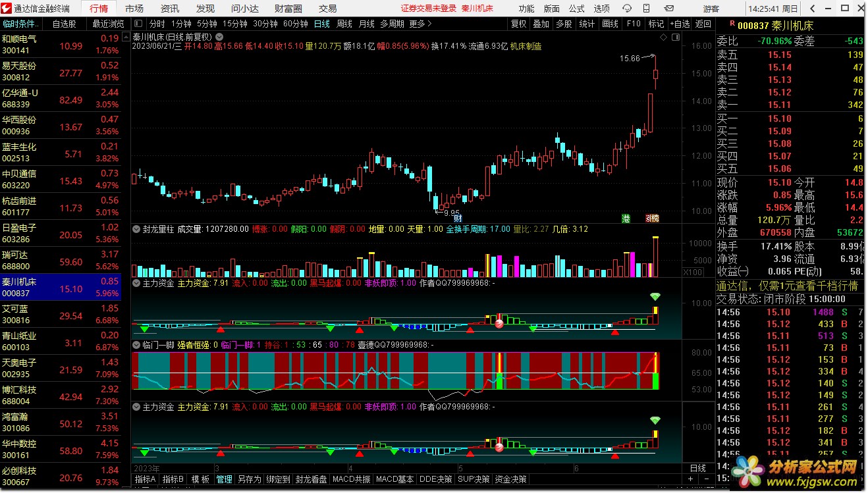868x493 pixels.
Task: Switch chart to 1分钟 period
Action: click(181, 24)
